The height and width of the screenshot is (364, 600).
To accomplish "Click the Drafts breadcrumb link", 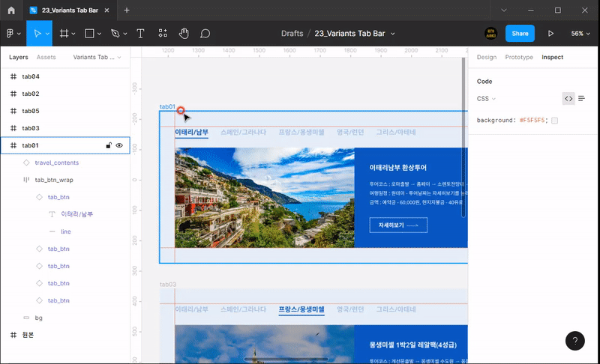I will click(x=292, y=34).
